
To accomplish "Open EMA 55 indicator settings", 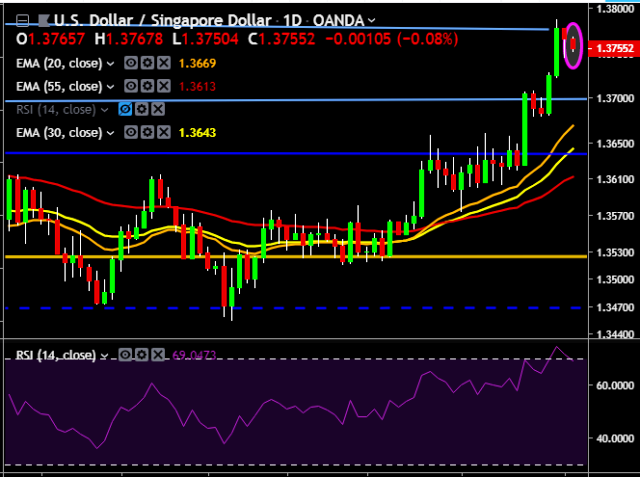I will (147, 86).
